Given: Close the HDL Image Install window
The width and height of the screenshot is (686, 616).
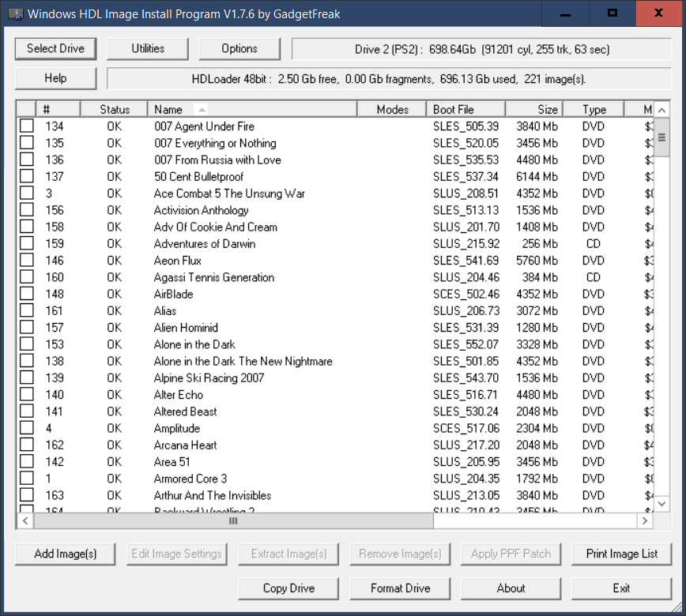Looking at the screenshot, I should 658,13.
